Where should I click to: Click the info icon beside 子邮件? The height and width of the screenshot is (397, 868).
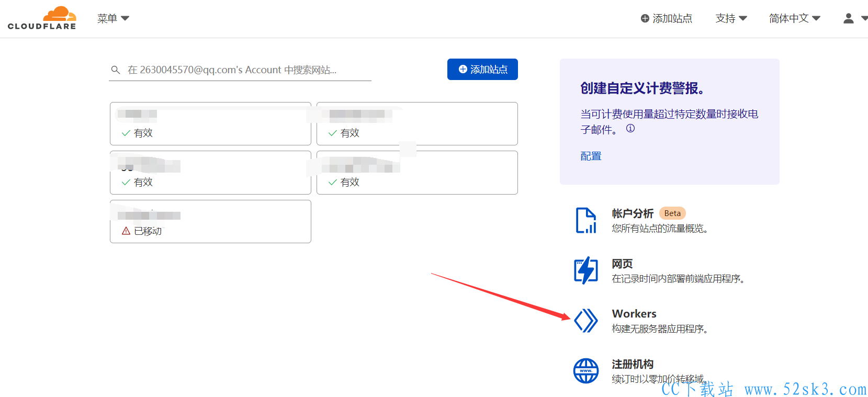pyautogui.click(x=630, y=128)
